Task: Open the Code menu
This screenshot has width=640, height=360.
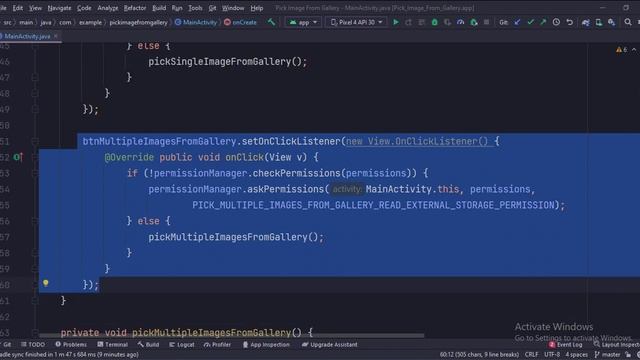Action: point(84,8)
